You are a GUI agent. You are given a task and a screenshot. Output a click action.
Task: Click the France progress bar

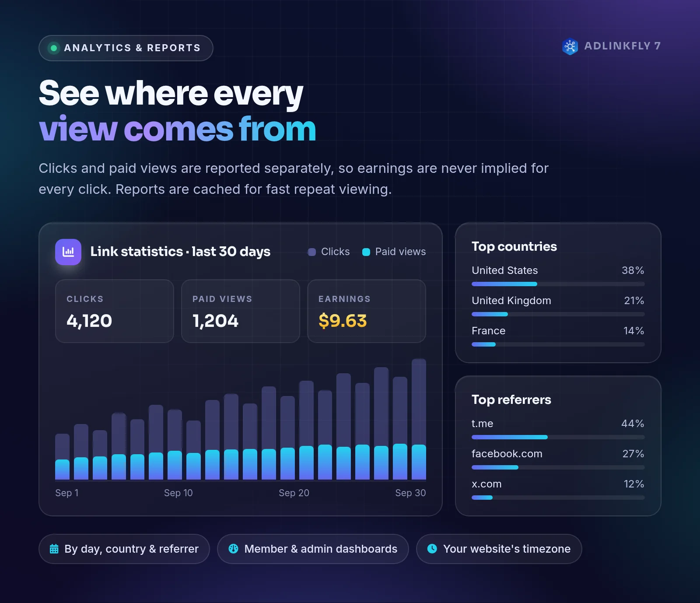(558, 344)
